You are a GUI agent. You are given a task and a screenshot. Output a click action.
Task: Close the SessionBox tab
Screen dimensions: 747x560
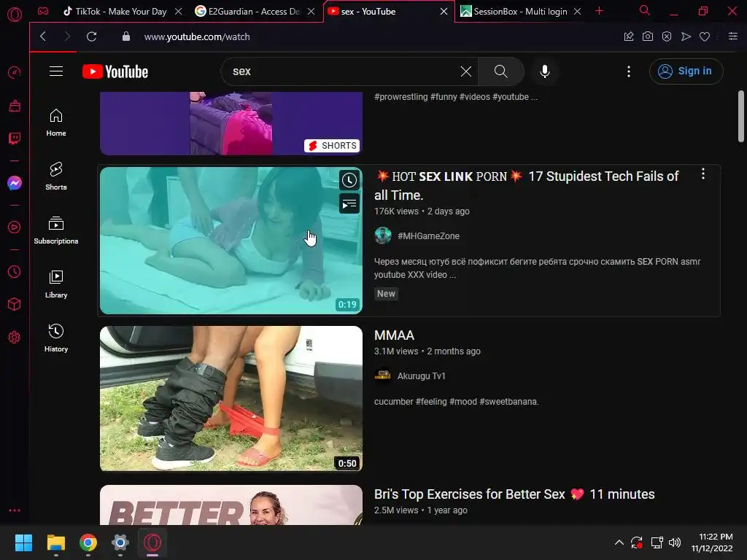577,12
